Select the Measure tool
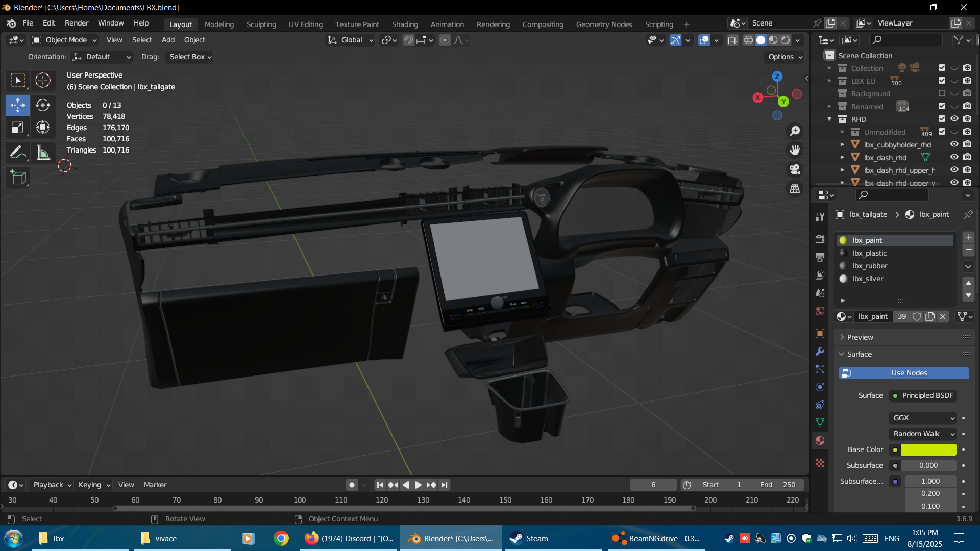This screenshot has width=980, height=551. pyautogui.click(x=43, y=153)
